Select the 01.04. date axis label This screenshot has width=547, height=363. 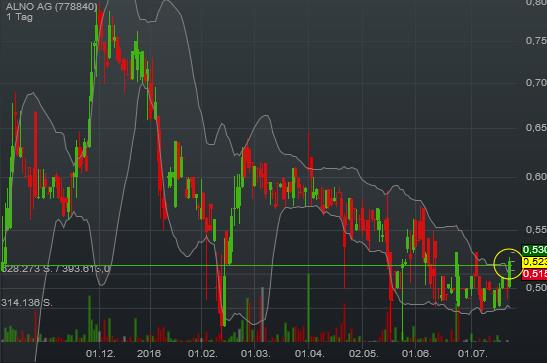click(309, 354)
